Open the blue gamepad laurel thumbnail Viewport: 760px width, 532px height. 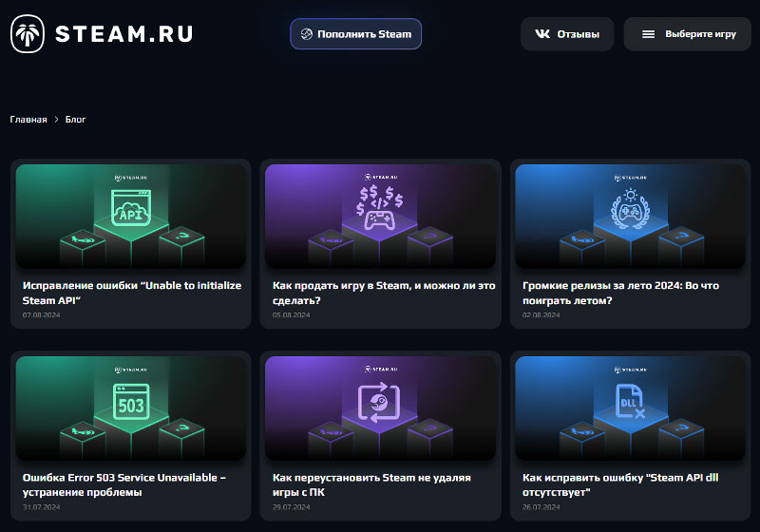tap(630, 216)
